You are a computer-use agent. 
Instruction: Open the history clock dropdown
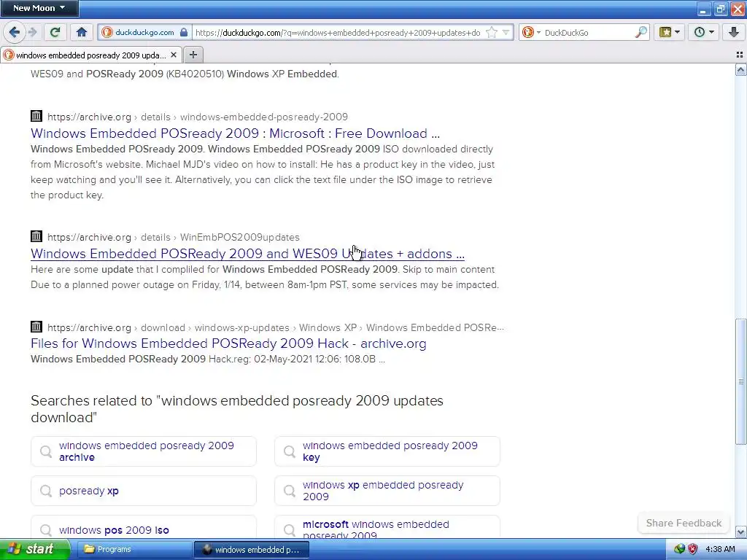tap(704, 32)
